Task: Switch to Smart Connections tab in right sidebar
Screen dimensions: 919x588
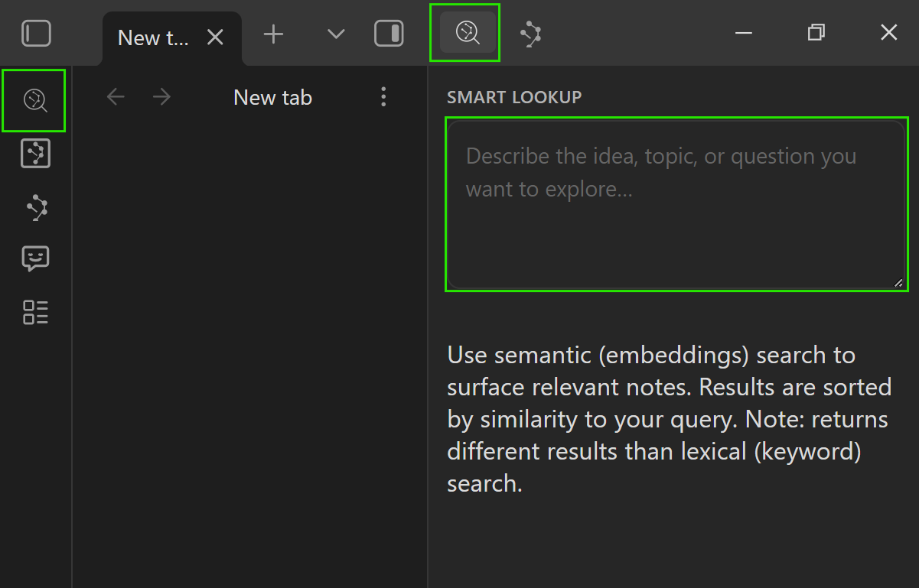Action: pos(530,34)
